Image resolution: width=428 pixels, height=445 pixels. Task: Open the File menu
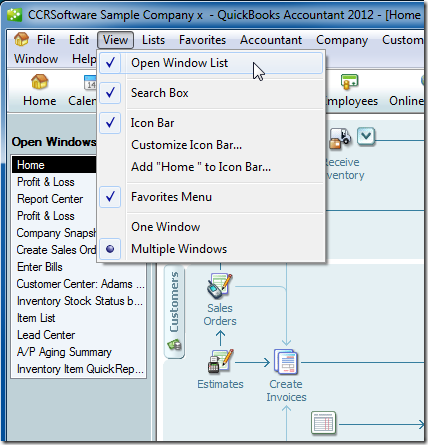(x=46, y=40)
